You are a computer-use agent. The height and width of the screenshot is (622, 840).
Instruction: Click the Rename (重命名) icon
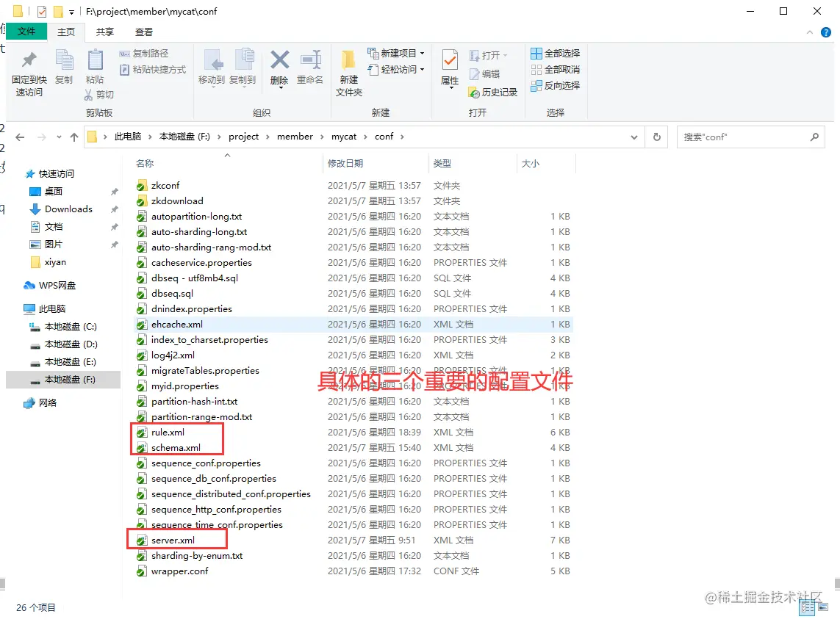[310, 60]
